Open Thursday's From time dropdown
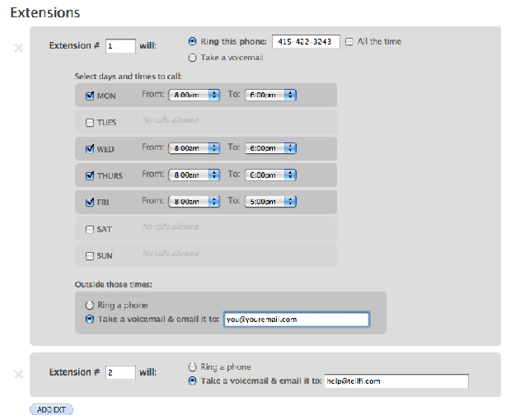The image size is (511, 420). 193,175
